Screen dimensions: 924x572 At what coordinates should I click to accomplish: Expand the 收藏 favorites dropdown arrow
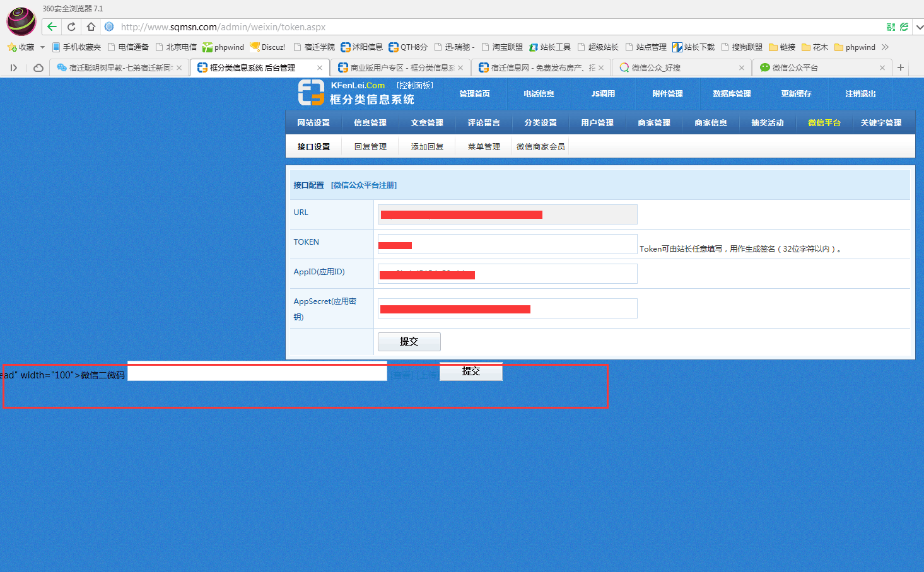(x=42, y=47)
